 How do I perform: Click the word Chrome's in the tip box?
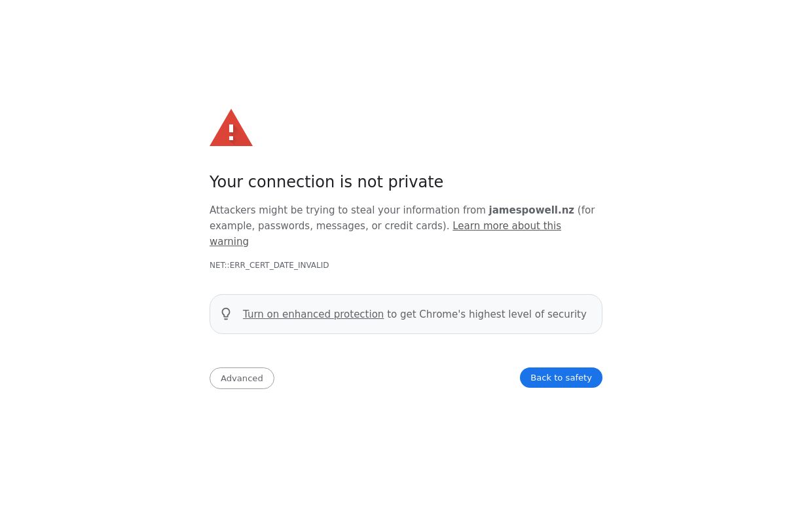pos(442,314)
